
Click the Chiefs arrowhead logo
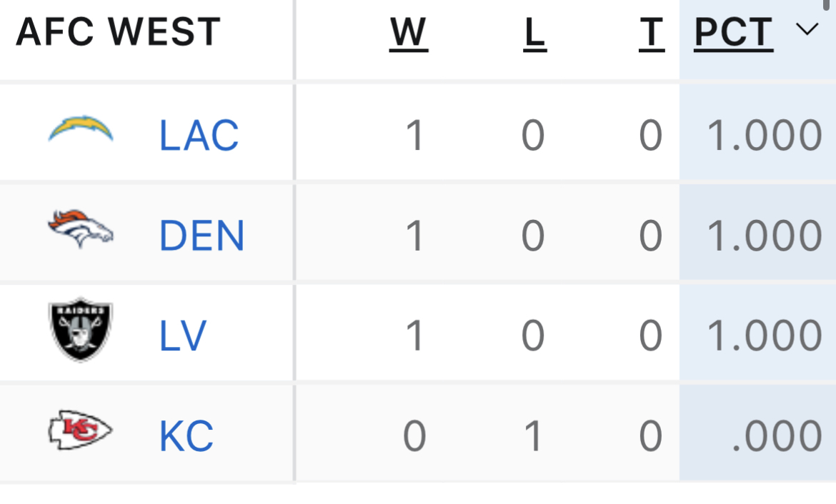[81, 430]
